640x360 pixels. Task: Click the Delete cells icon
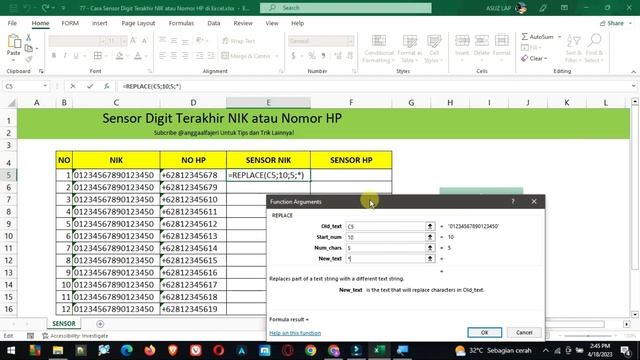(x=482, y=41)
